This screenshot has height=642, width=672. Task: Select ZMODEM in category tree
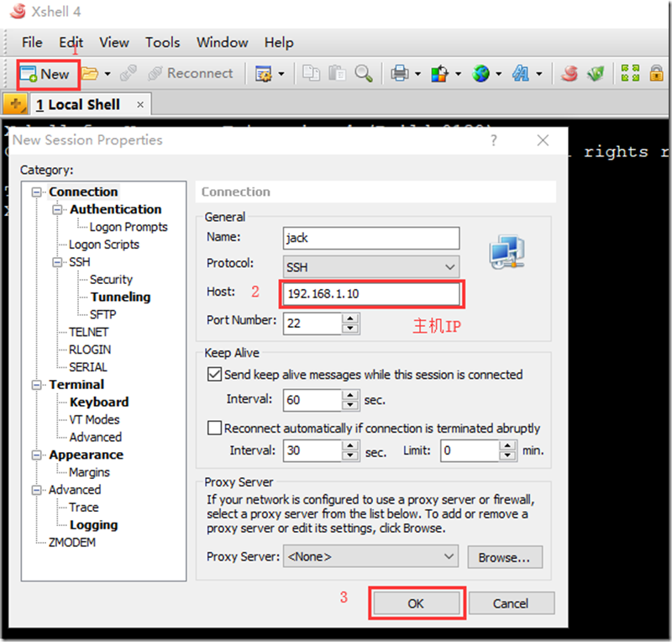(72, 542)
